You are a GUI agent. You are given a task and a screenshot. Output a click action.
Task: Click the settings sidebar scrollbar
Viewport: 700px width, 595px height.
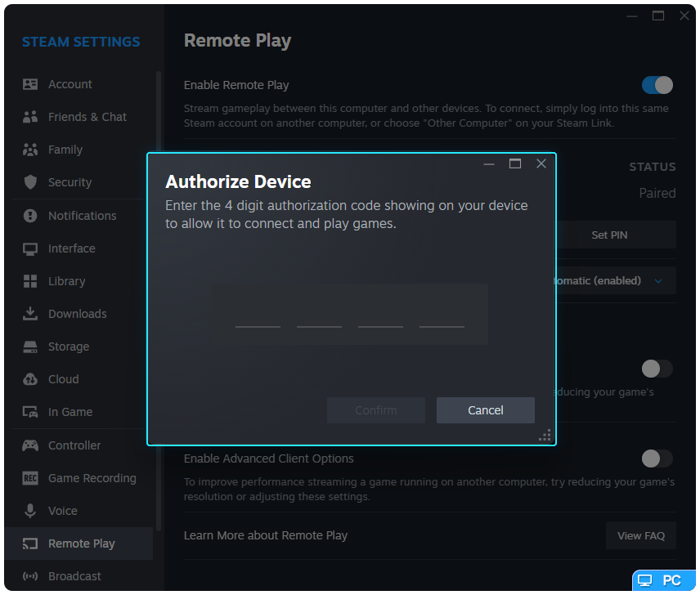pos(159,301)
